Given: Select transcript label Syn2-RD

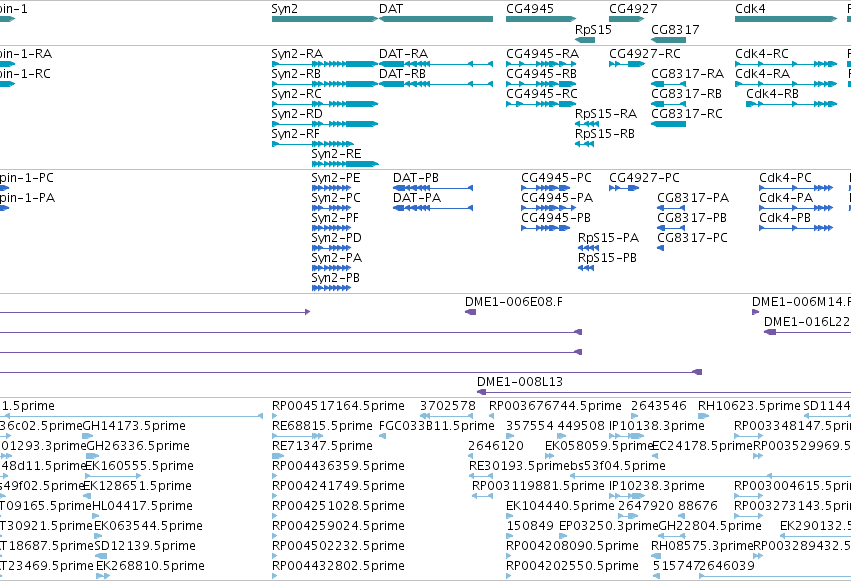Looking at the screenshot, I should [x=297, y=114].
